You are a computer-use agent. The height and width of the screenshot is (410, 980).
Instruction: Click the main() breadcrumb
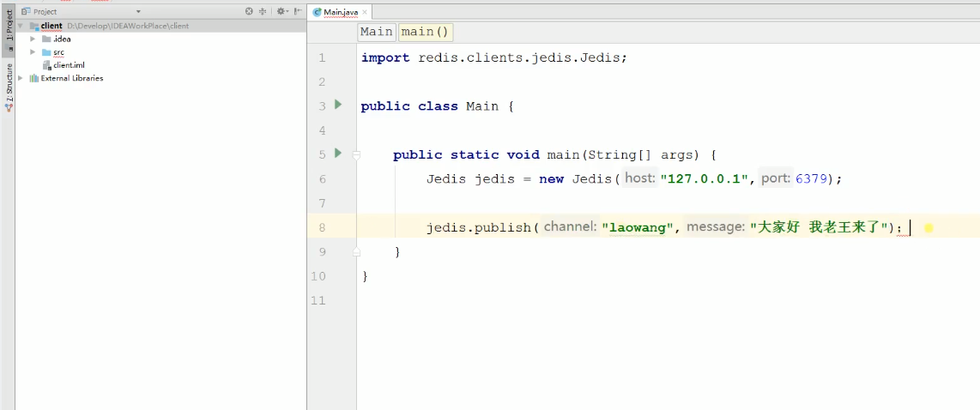click(x=425, y=32)
